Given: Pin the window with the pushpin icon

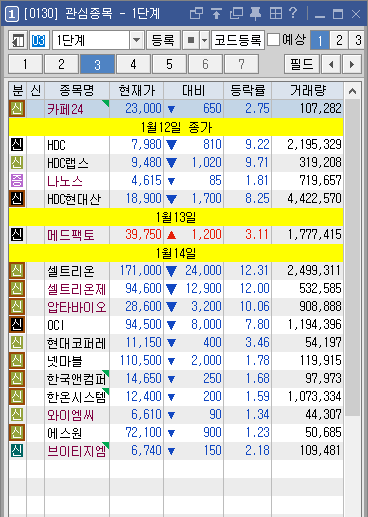Looking at the screenshot, I should coord(256,14).
